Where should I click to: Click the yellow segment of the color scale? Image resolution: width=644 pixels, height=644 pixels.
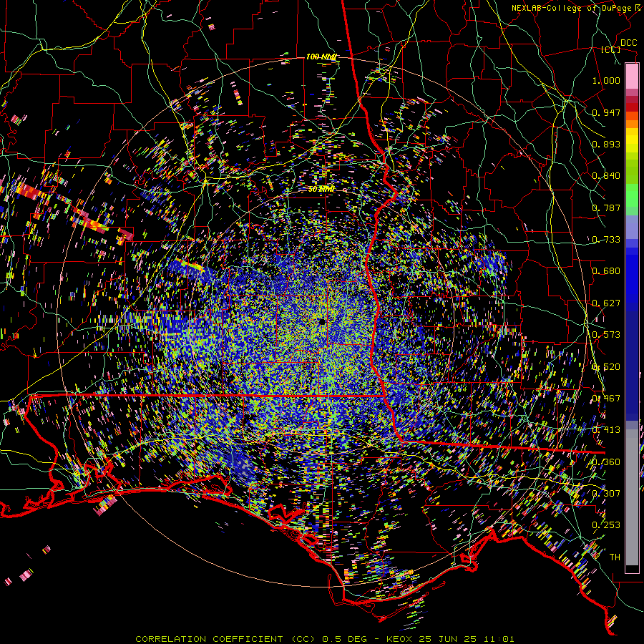(x=632, y=142)
